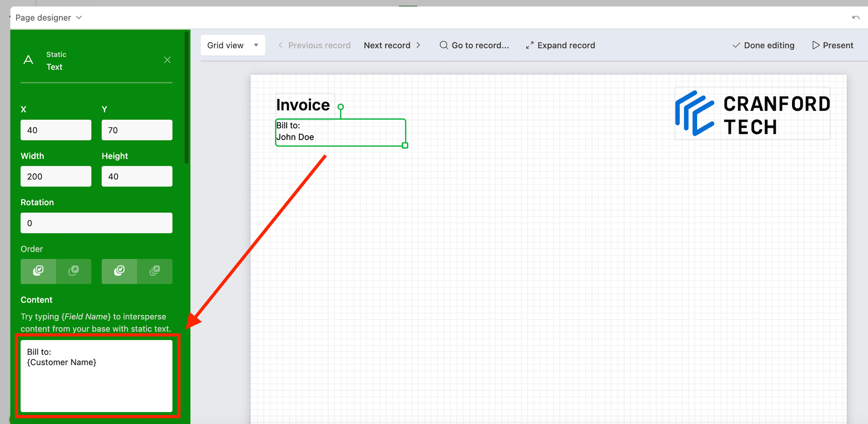Click the Content box with {Customer Name}
This screenshot has height=424, width=868.
click(x=96, y=376)
